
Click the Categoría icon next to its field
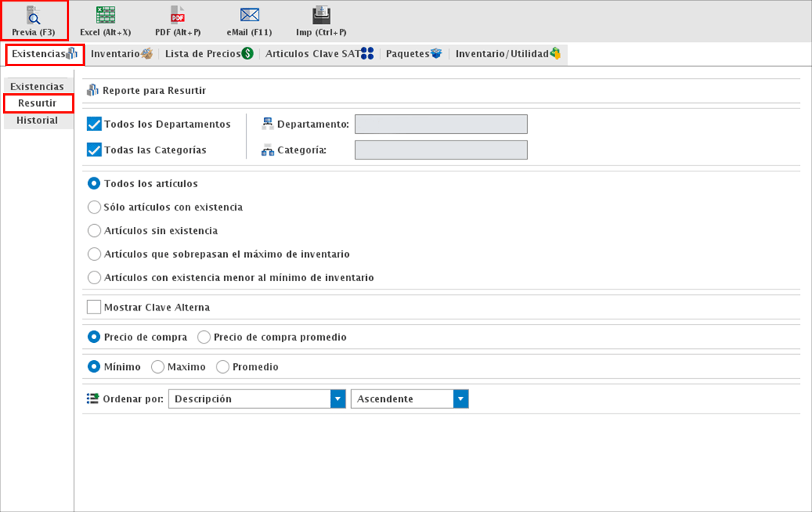click(x=267, y=150)
